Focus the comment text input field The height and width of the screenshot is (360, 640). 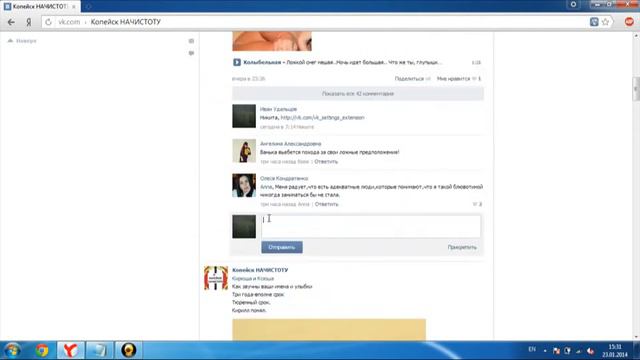pyautogui.click(x=371, y=226)
